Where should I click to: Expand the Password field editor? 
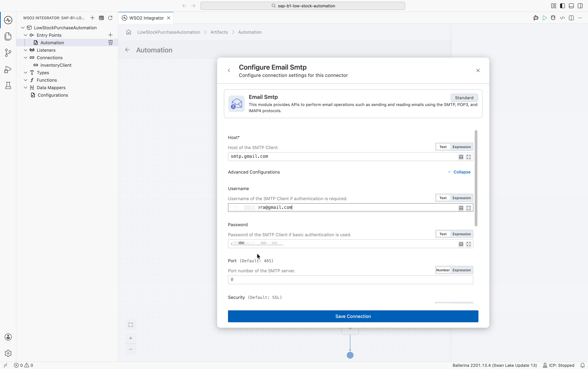469,244
